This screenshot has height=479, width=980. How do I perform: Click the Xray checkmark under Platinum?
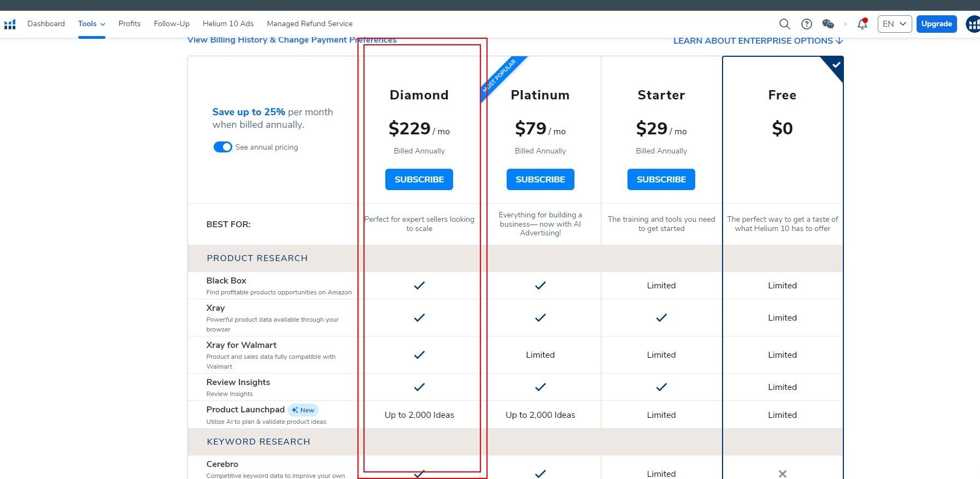[x=540, y=318]
